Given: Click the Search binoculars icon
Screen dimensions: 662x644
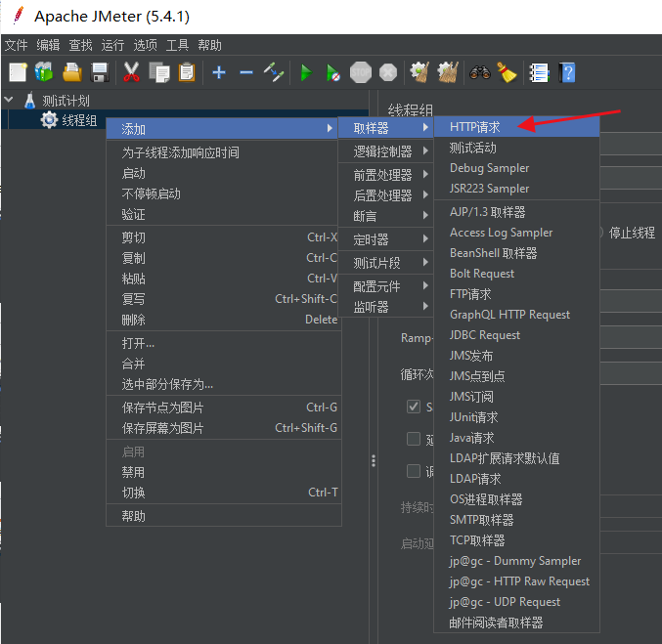Looking at the screenshot, I should point(479,72).
